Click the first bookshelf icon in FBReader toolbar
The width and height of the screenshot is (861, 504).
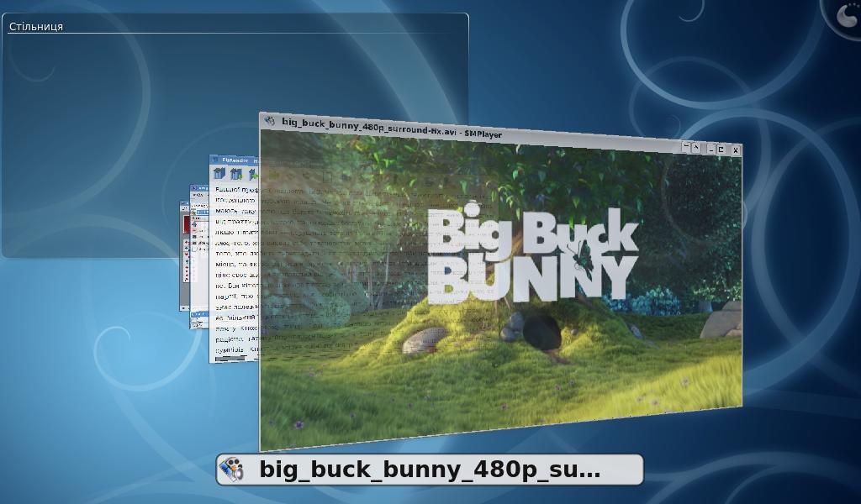coord(219,174)
